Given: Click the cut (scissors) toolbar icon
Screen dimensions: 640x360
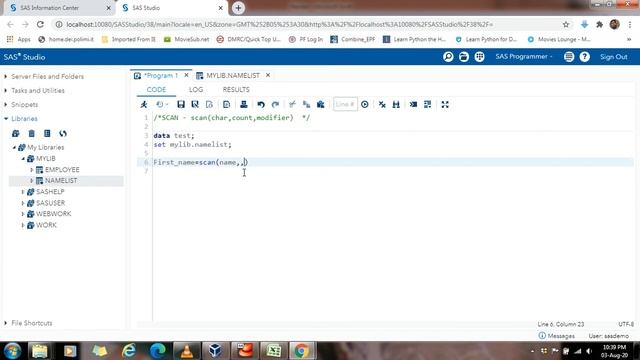Looking at the screenshot, I should [x=292, y=104].
